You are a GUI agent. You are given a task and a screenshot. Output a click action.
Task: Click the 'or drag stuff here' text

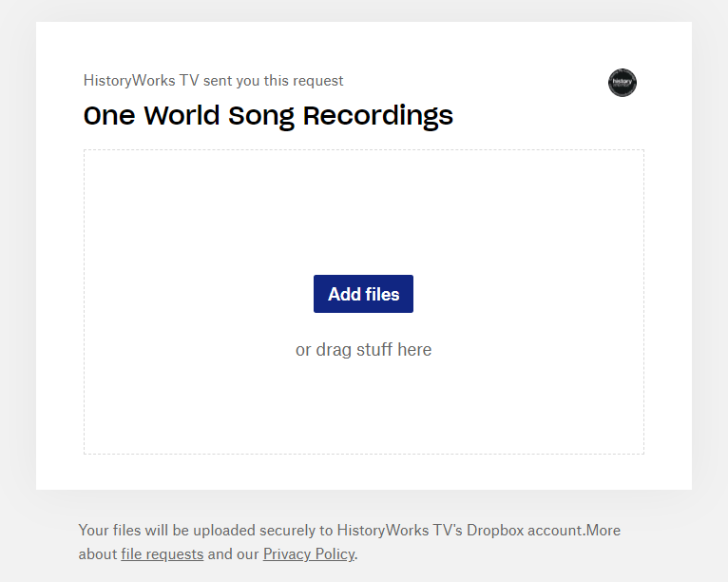(x=364, y=350)
